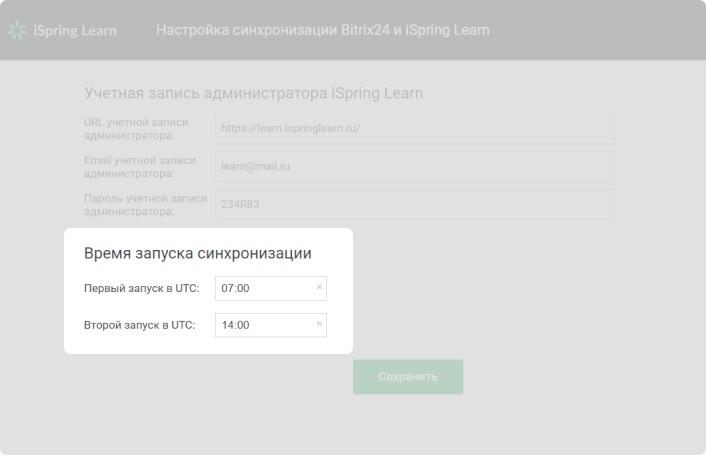Select the heading Время запуска синхронизации
This screenshot has width=706, height=456.
pos(198,253)
